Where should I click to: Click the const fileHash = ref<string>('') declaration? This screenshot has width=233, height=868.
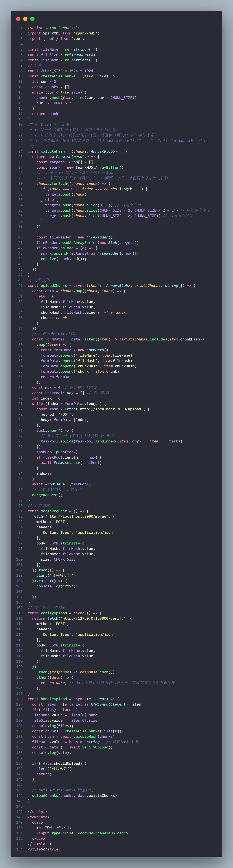click(x=62, y=60)
